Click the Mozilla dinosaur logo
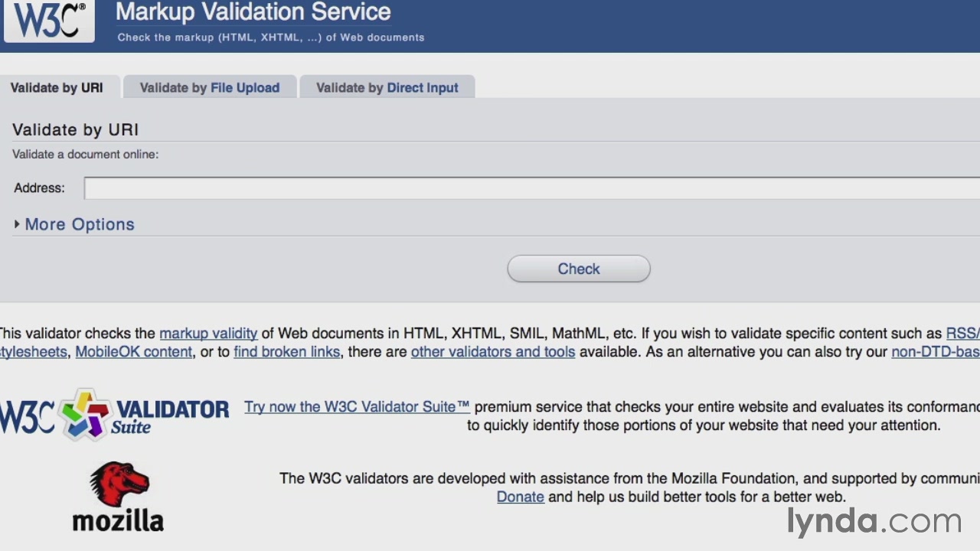Viewport: 980px width, 551px height. 118,497
